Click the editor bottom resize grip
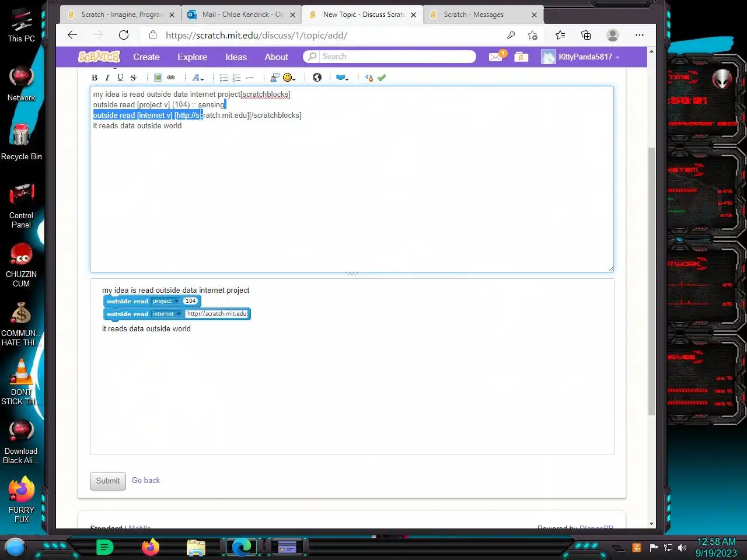 [x=352, y=274]
